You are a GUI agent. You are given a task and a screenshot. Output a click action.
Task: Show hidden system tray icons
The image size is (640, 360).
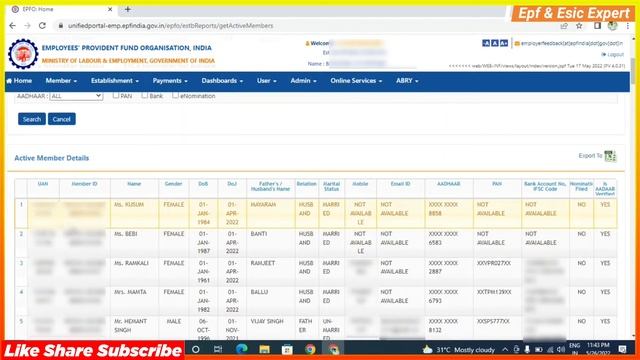(505, 349)
